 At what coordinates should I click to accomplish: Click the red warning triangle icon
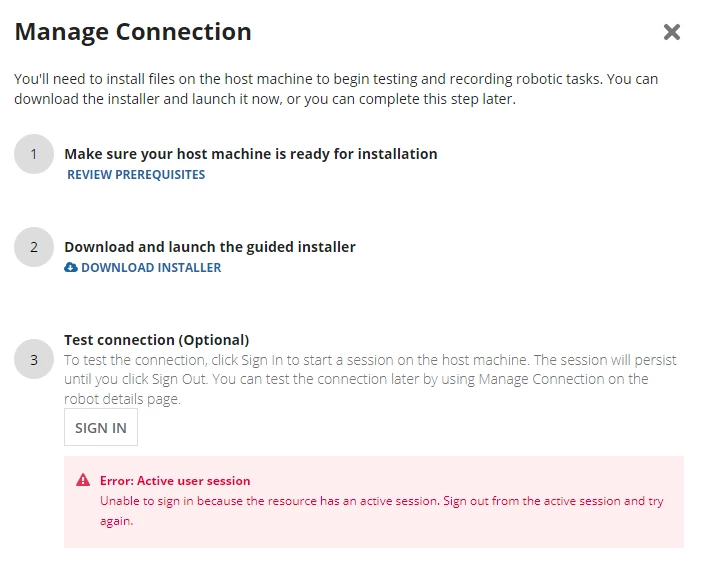(83, 480)
